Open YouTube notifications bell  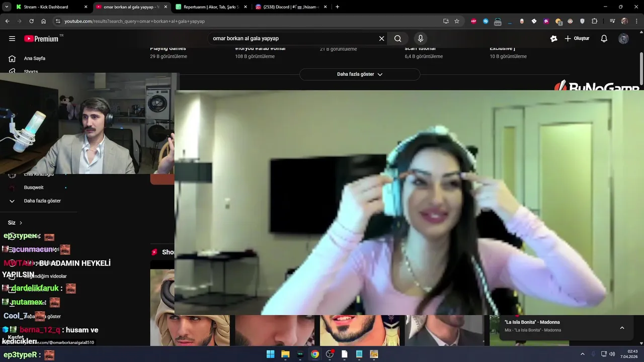coord(604,39)
